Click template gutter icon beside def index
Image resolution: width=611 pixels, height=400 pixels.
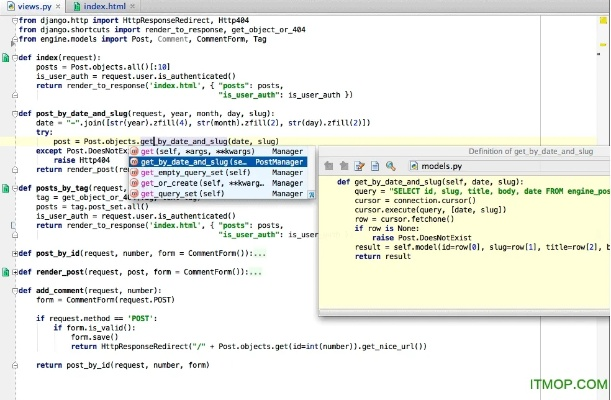click(x=5, y=58)
